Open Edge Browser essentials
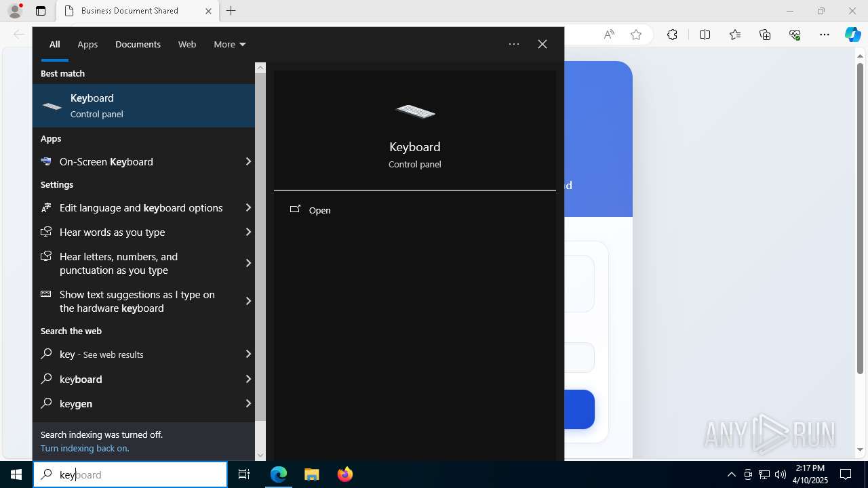Image resolution: width=868 pixels, height=488 pixels. point(795,35)
